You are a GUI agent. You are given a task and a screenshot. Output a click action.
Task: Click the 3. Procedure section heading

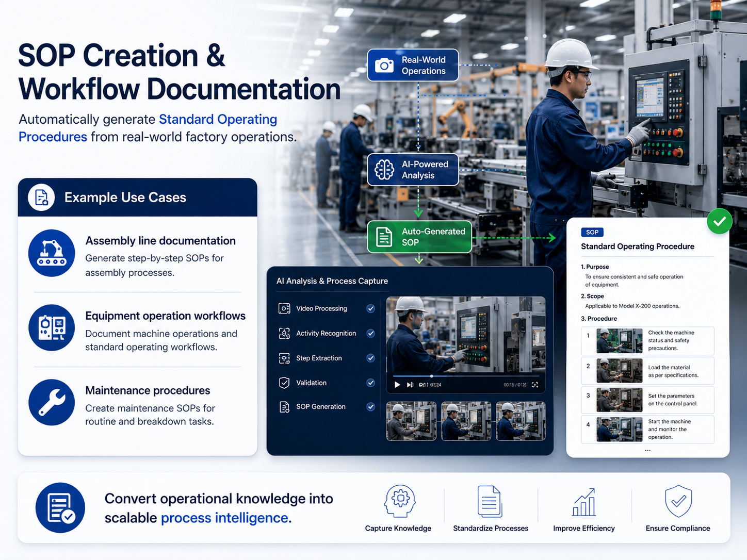coord(599,318)
